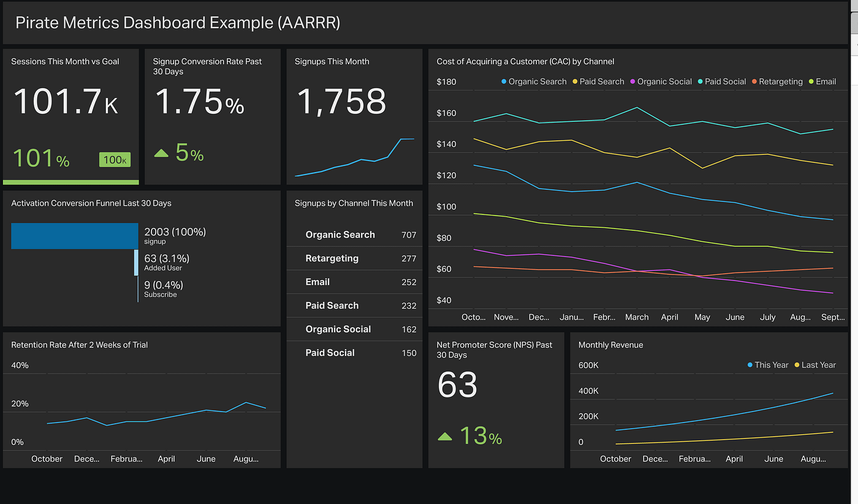This screenshot has width=858, height=504.
Task: Click the Email legend marker
Action: coord(811,81)
